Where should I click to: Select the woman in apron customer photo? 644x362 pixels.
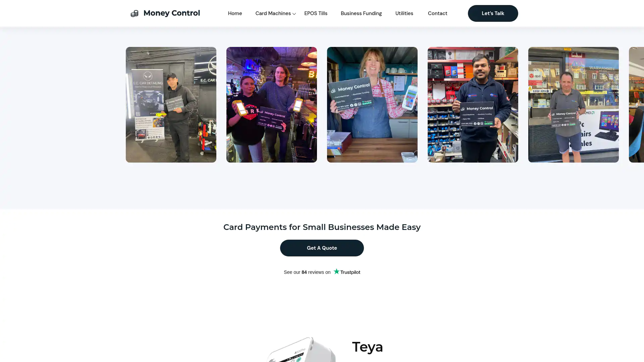tap(372, 105)
